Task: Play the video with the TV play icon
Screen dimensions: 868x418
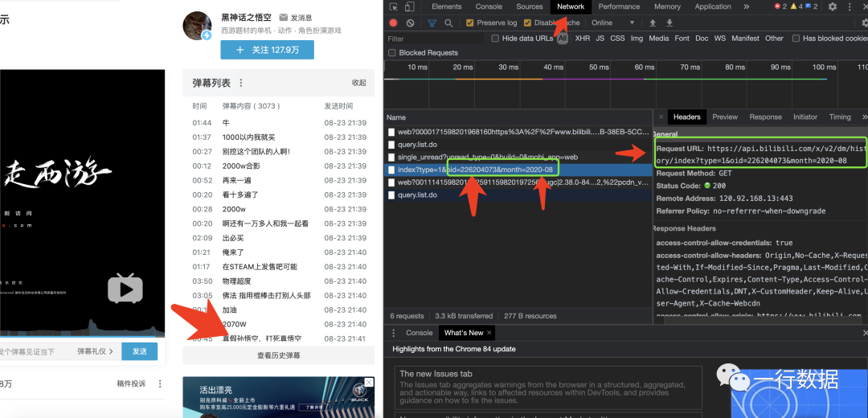Action: (125, 289)
